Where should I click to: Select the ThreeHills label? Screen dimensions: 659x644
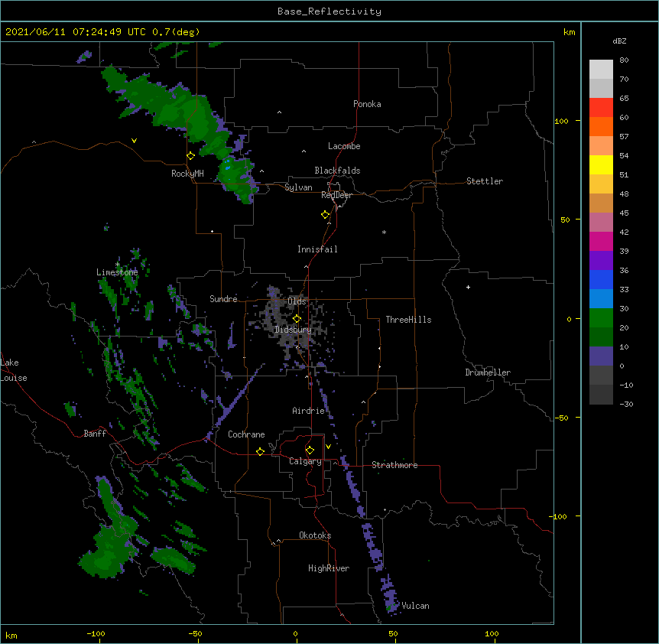click(408, 320)
